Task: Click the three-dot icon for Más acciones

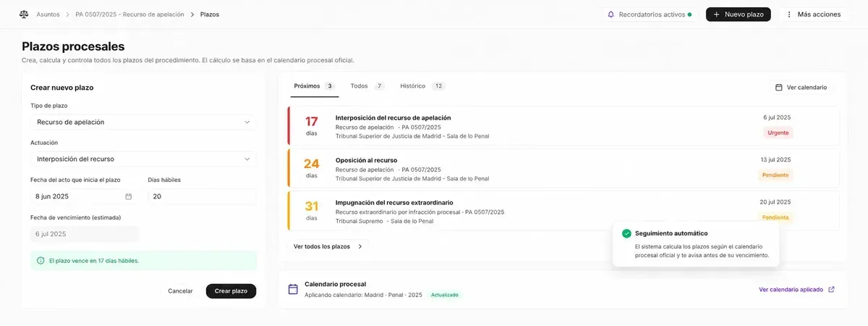Action: pos(788,14)
